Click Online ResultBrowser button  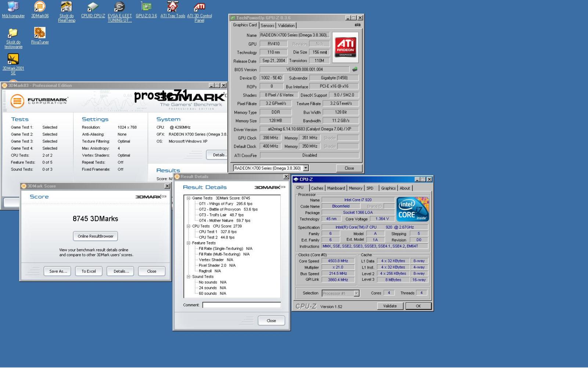point(96,236)
